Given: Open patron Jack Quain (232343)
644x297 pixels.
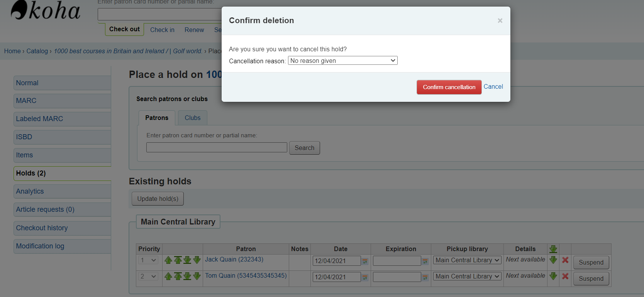Looking at the screenshot, I should [234, 259].
